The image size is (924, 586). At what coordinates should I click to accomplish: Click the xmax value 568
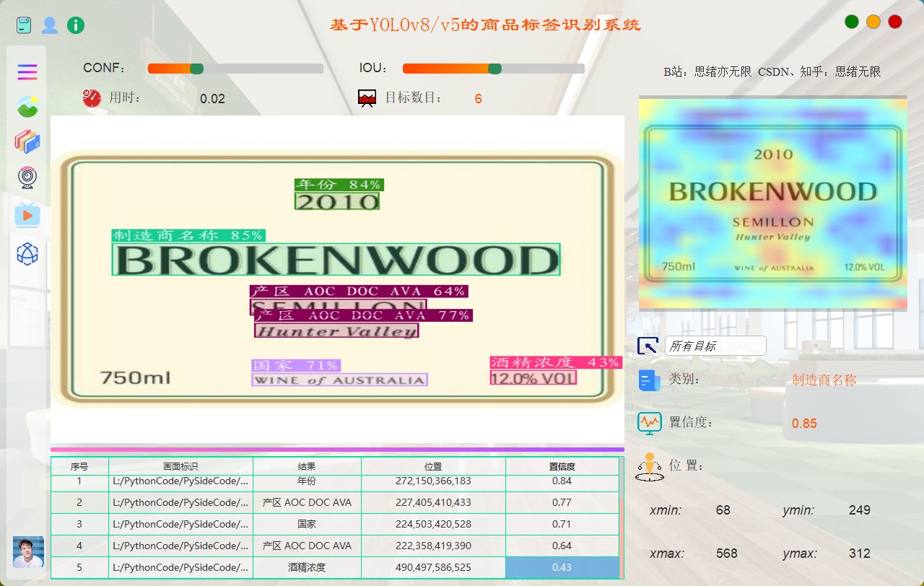727,554
